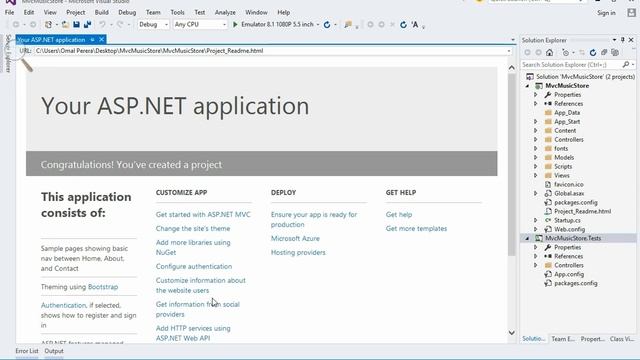The image size is (640, 360).
Task: Toggle the pin on Your ASP.NET application tab
Action: click(93, 40)
